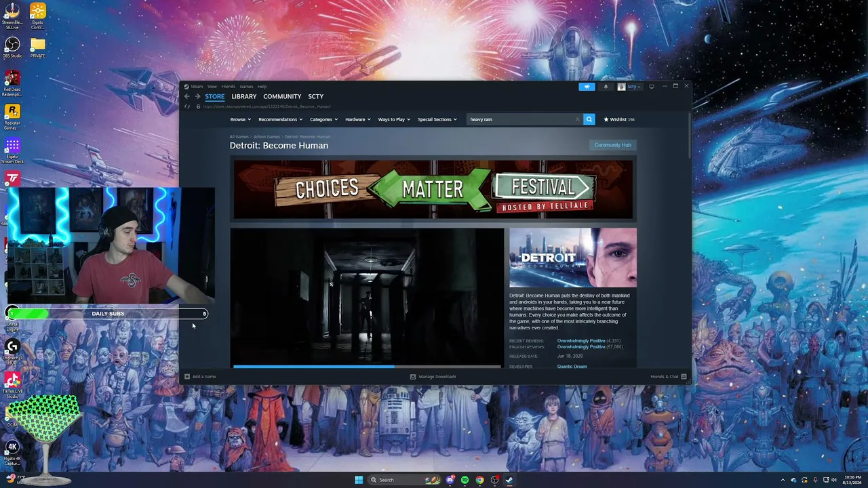Open the Steam menu

[197, 87]
